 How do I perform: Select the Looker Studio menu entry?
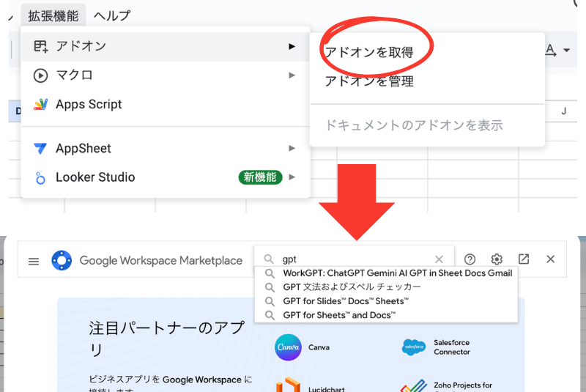[166, 177]
